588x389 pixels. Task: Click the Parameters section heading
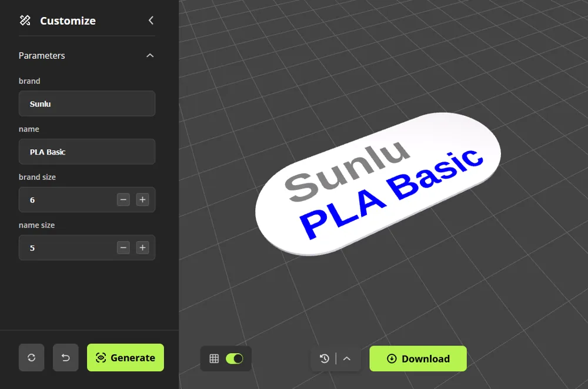tap(42, 55)
